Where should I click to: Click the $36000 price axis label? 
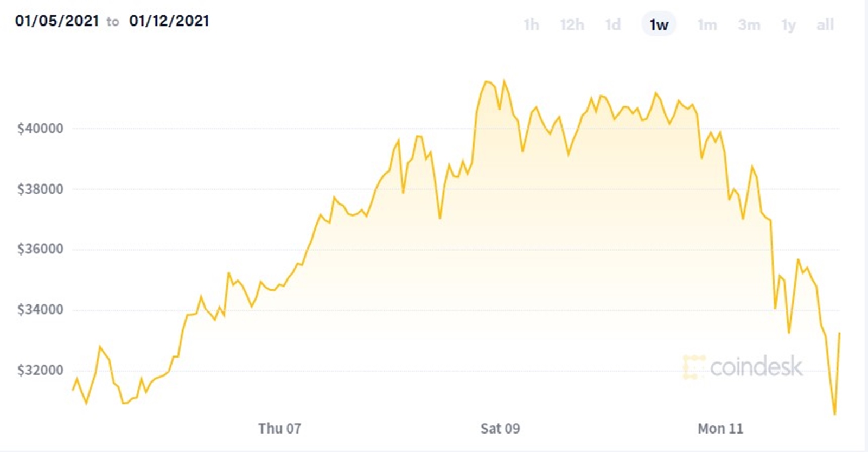(x=40, y=249)
